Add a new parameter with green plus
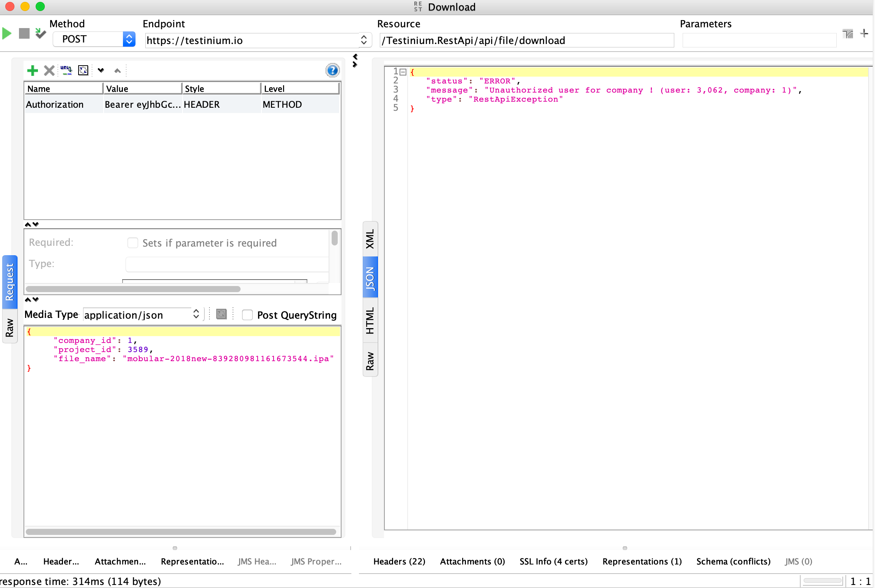Viewport: 875px width, 588px height. (33, 70)
